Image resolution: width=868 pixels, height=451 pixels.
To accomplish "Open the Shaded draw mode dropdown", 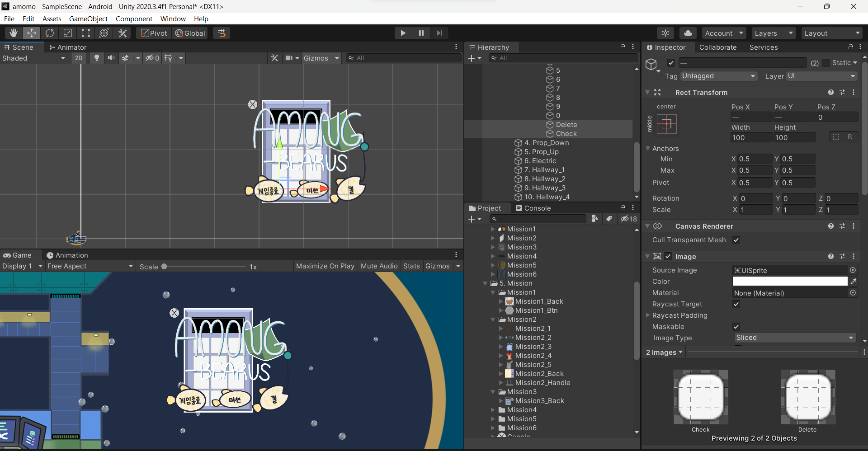I will click(34, 58).
